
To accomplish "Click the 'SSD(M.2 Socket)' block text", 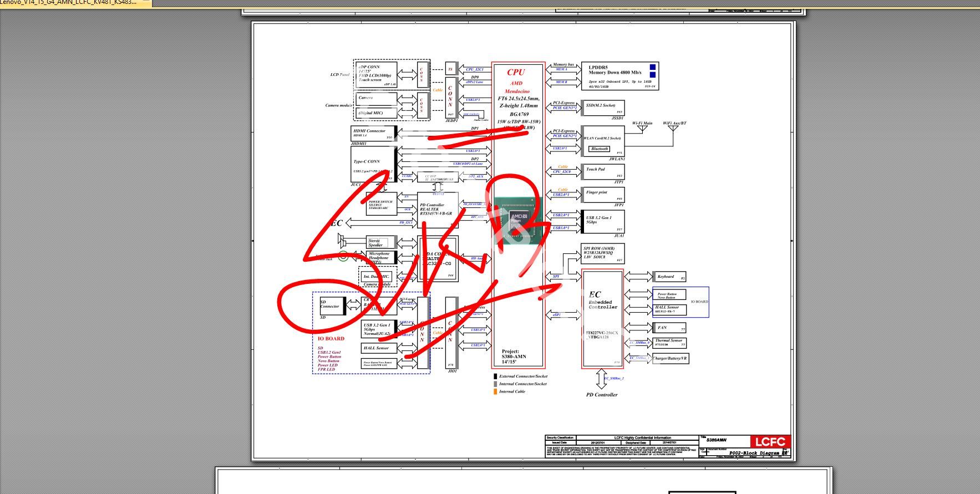I will tap(601, 105).
